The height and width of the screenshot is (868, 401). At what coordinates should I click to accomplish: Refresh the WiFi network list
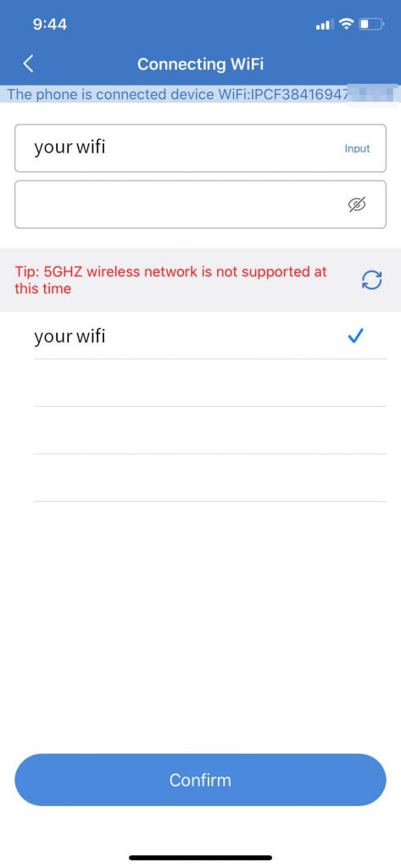tap(371, 280)
